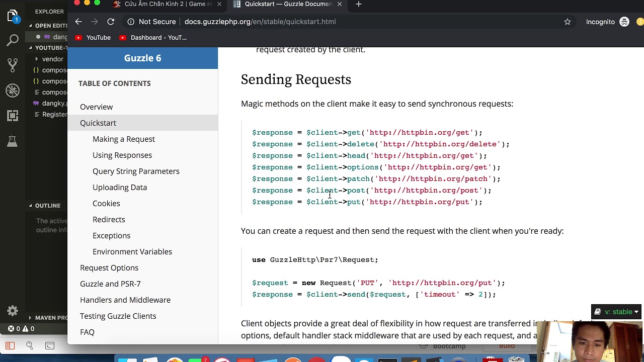644x362 pixels.
Task: Click the sidebar panel icon below VS Code
Action: click(10, 346)
